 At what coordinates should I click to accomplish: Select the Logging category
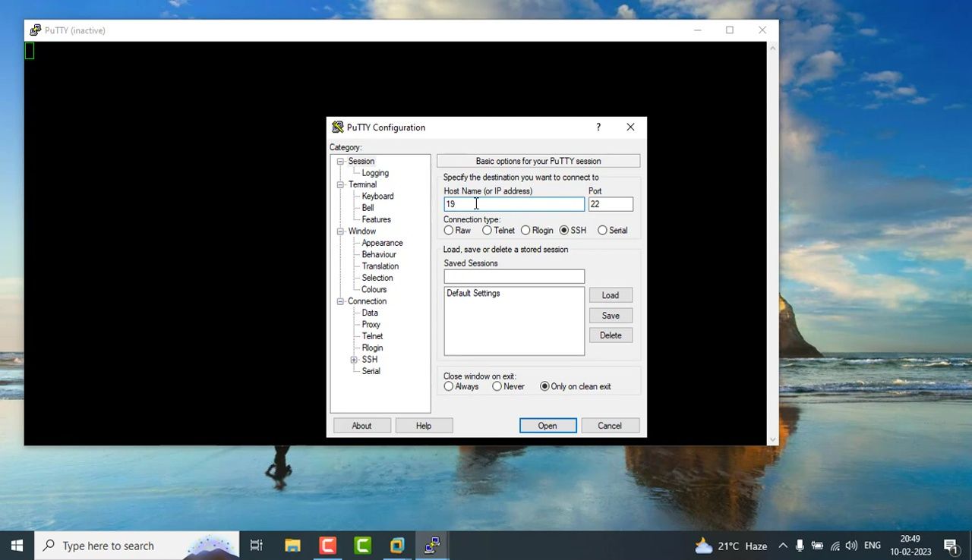[375, 173]
